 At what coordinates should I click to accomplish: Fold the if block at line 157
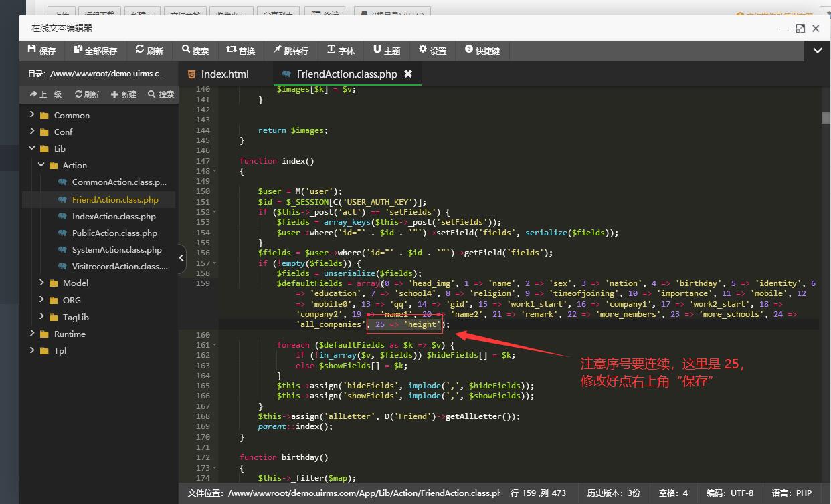tap(215, 263)
